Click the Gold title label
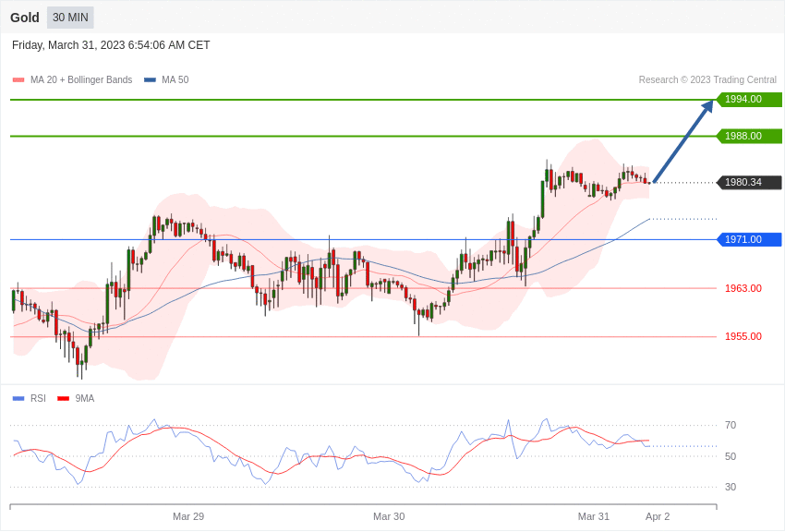This screenshot has height=532, width=785. tap(25, 18)
